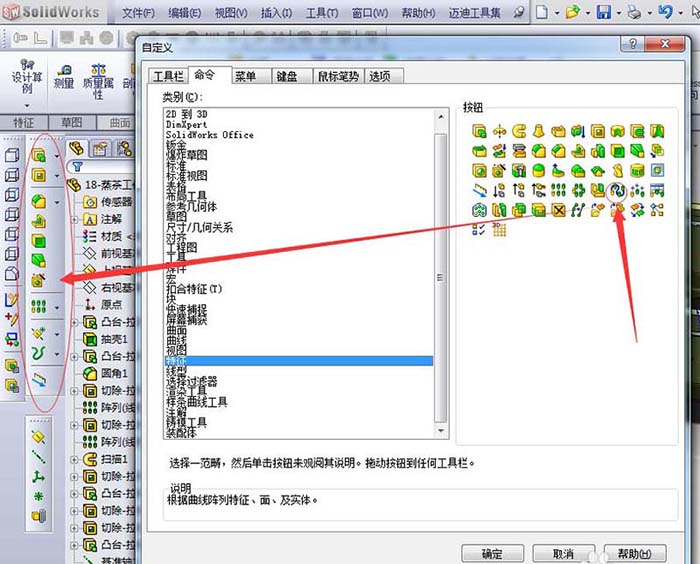The height and width of the screenshot is (564, 700).
Task: Select the 3D grid button in dialog
Action: click(499, 229)
